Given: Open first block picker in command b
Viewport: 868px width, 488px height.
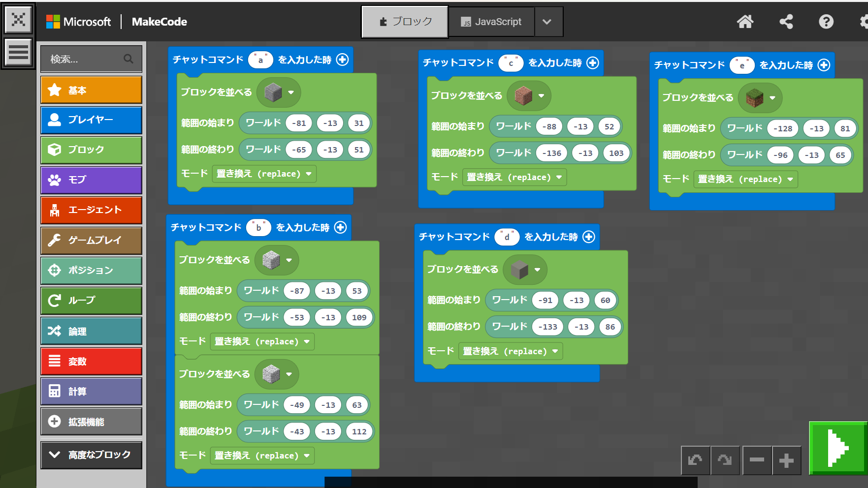Looking at the screenshot, I should coord(277,260).
